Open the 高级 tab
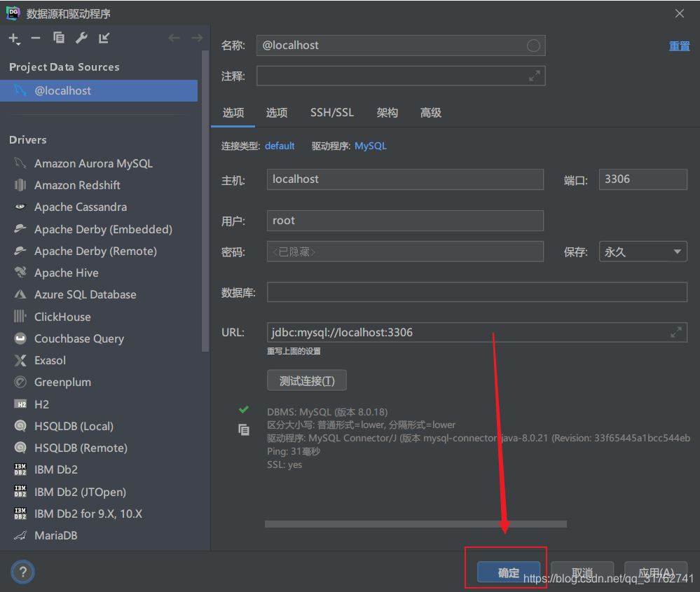Viewport: 700px width, 592px height. pos(430,113)
